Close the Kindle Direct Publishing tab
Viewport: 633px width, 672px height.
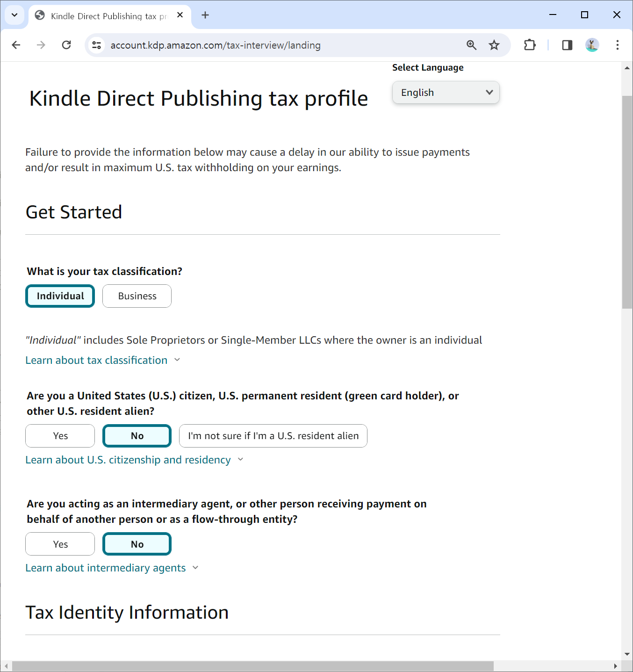[180, 15]
